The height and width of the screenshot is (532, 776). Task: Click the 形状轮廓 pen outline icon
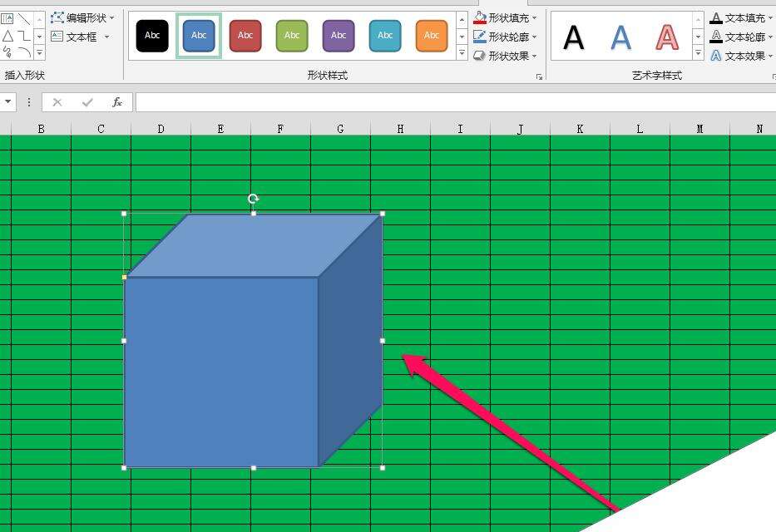[480, 37]
